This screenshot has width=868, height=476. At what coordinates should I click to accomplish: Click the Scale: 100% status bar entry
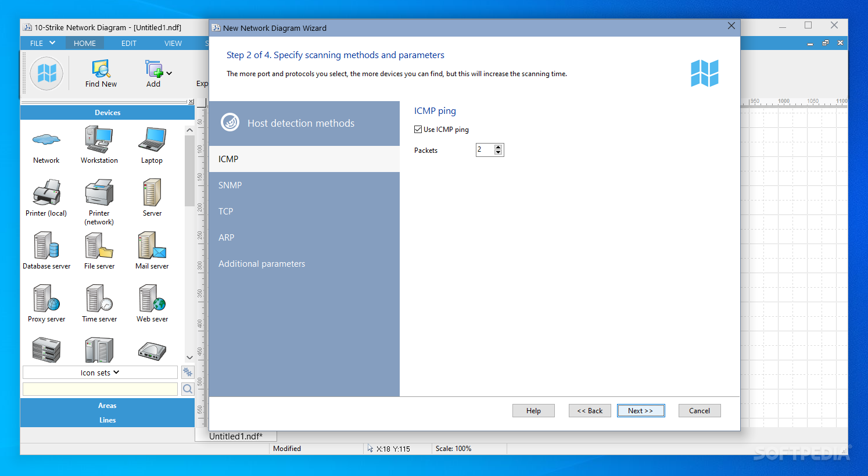point(454,449)
